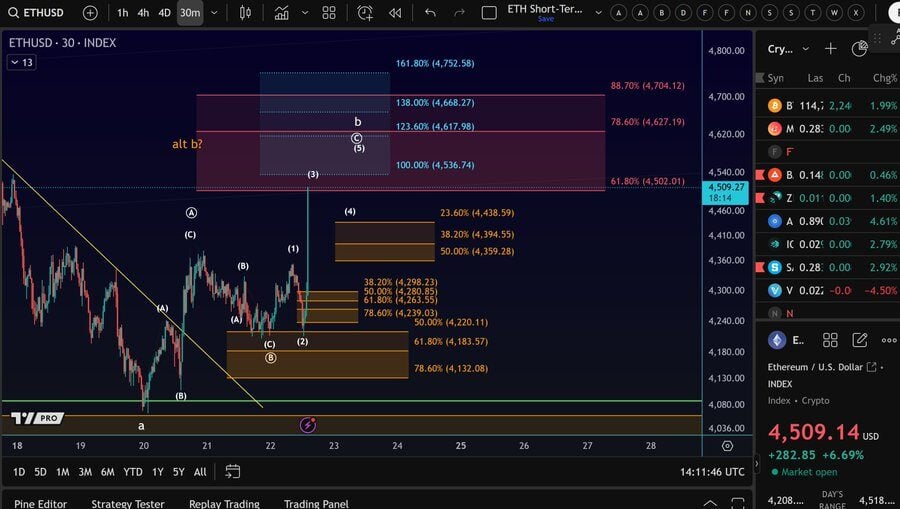Screen dimensions: 900x509
Task: Create an alert with the alarm clock icon
Action: pos(365,13)
